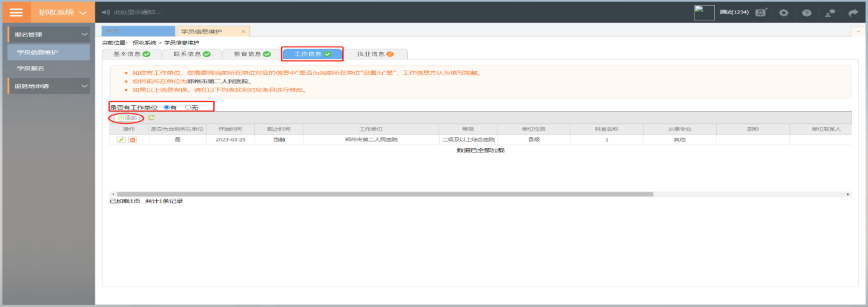Collapse the 报名管理 menu section
The height and width of the screenshot is (307, 868).
[x=48, y=34]
